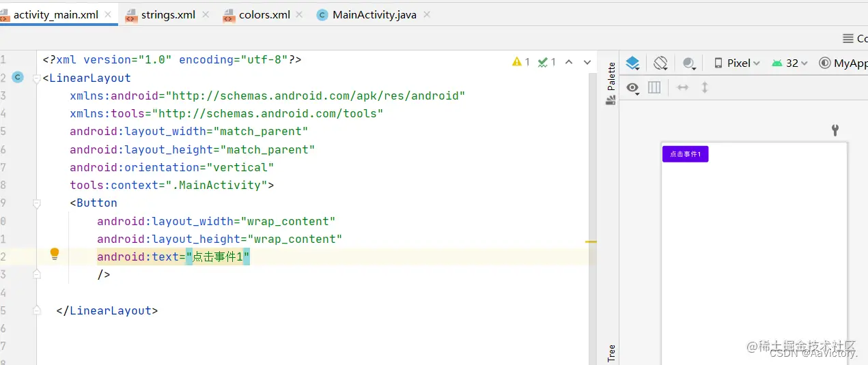The width and height of the screenshot is (868, 365).
Task: Open the API level 32 dropdown
Action: (789, 63)
